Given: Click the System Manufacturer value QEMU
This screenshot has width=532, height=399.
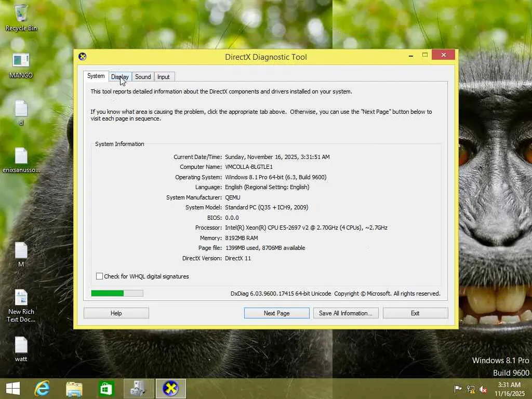Looking at the screenshot, I should click(x=232, y=197).
